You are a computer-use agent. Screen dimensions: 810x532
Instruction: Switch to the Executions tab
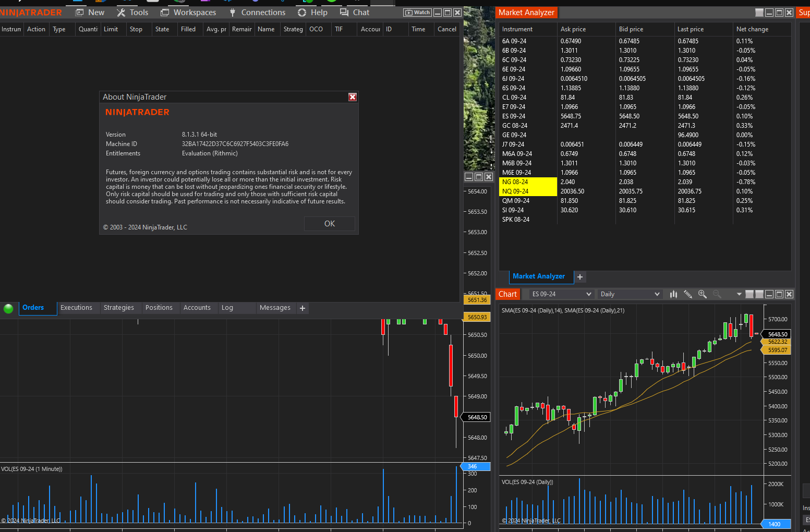(x=76, y=308)
